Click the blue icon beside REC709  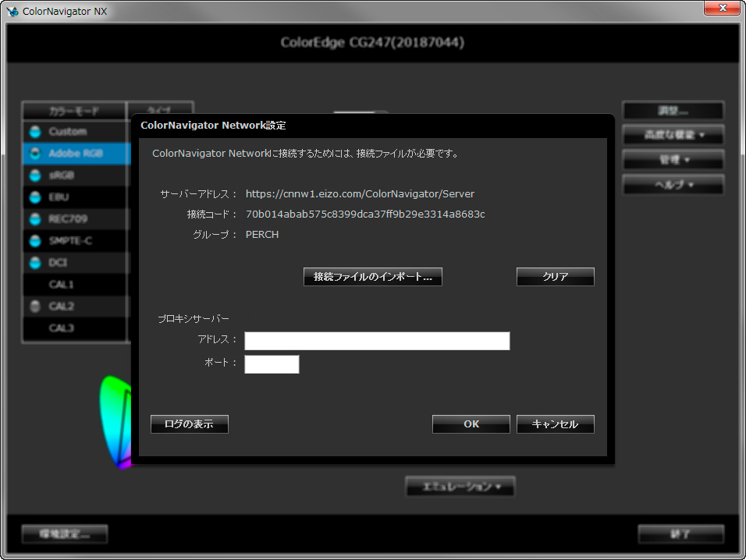pyautogui.click(x=35, y=219)
